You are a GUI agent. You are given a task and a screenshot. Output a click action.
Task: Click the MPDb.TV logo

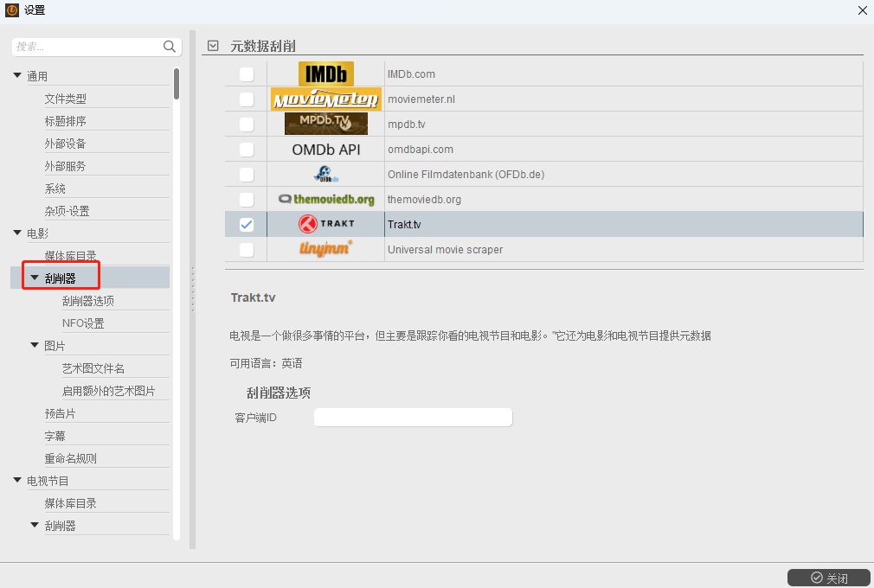pyautogui.click(x=326, y=124)
